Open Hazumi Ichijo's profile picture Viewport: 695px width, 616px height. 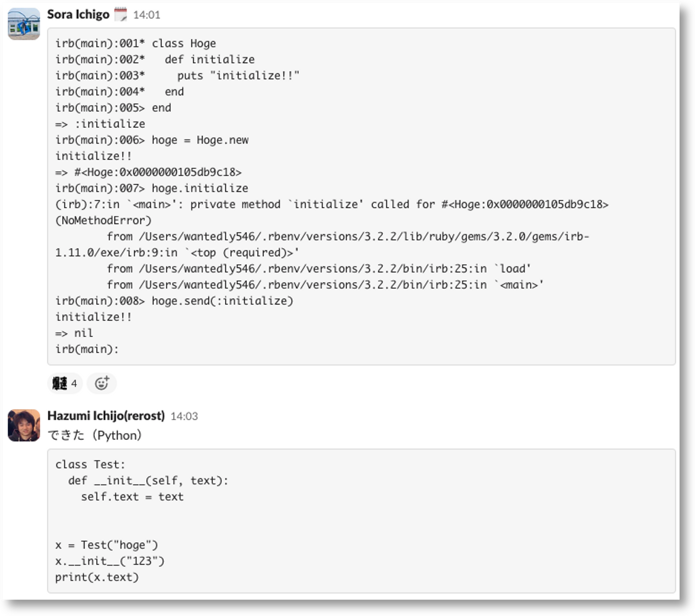click(x=24, y=425)
